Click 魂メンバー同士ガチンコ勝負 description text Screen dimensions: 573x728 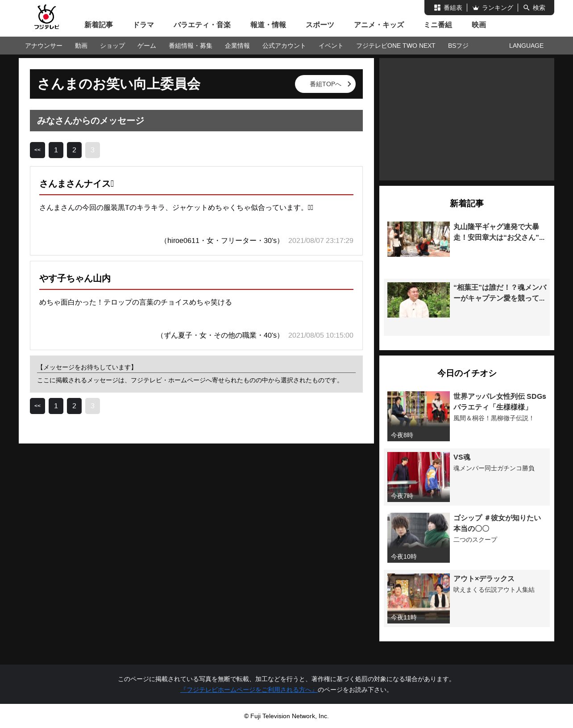tap(494, 468)
